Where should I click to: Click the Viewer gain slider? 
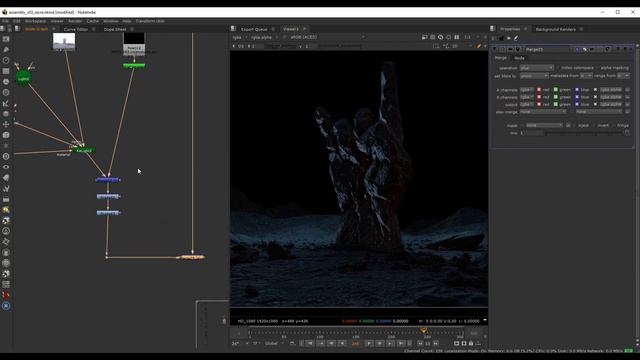coord(281,46)
